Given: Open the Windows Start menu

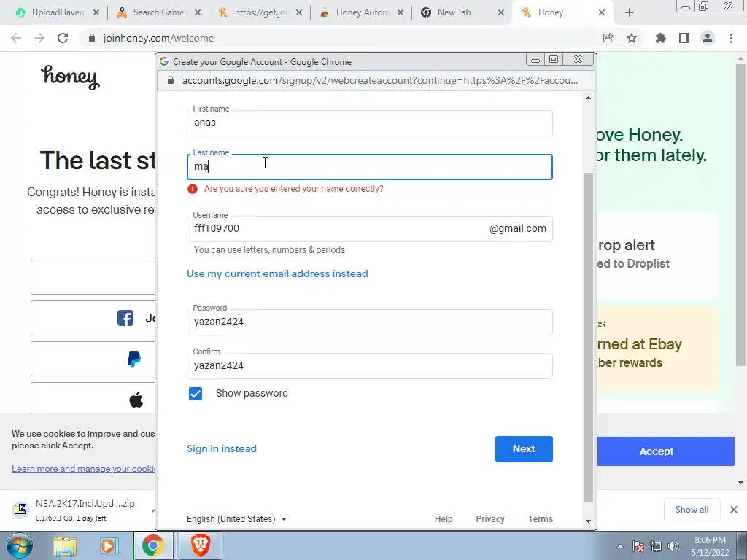Looking at the screenshot, I should click(x=19, y=546).
